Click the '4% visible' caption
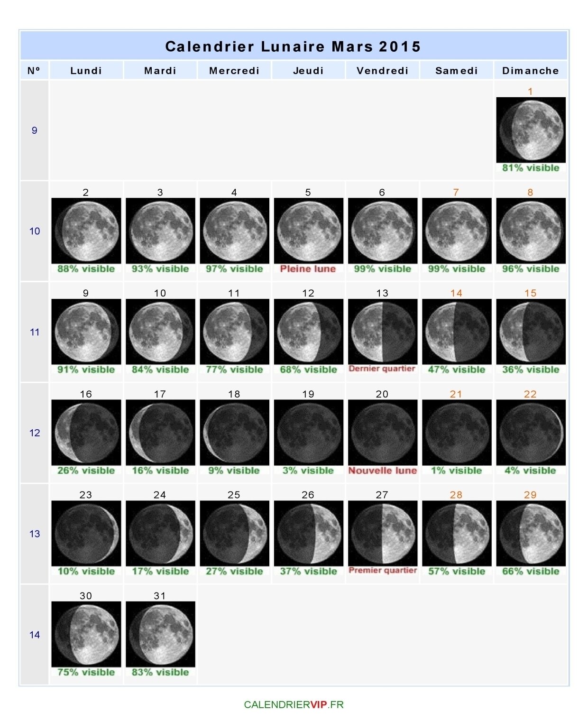Image resolution: width=588 pixels, height=721 pixels. pos(531,471)
